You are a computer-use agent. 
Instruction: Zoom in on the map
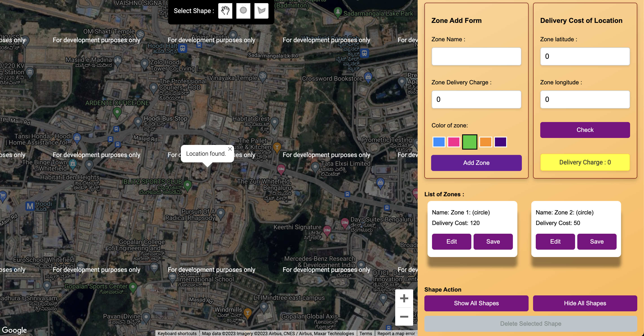(x=404, y=298)
